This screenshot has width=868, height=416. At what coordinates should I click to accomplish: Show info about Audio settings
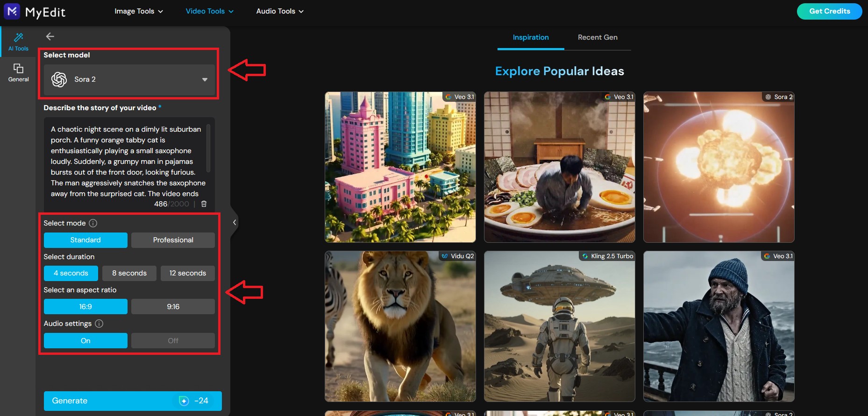click(99, 324)
